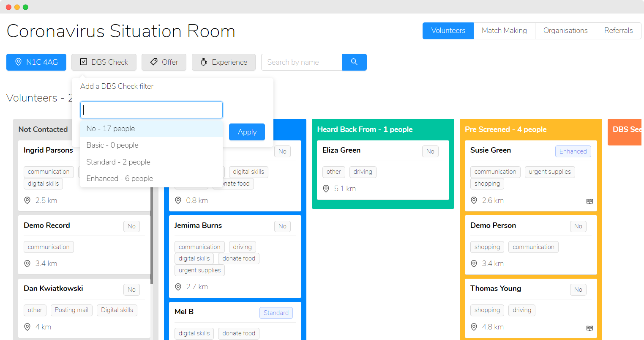Click 'driving' tag on Thomas Young card

(522, 310)
